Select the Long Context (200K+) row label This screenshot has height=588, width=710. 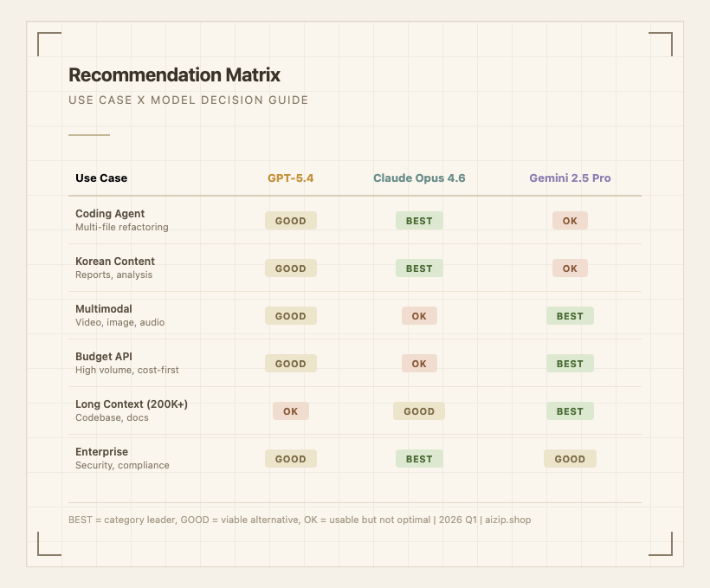[x=132, y=404]
